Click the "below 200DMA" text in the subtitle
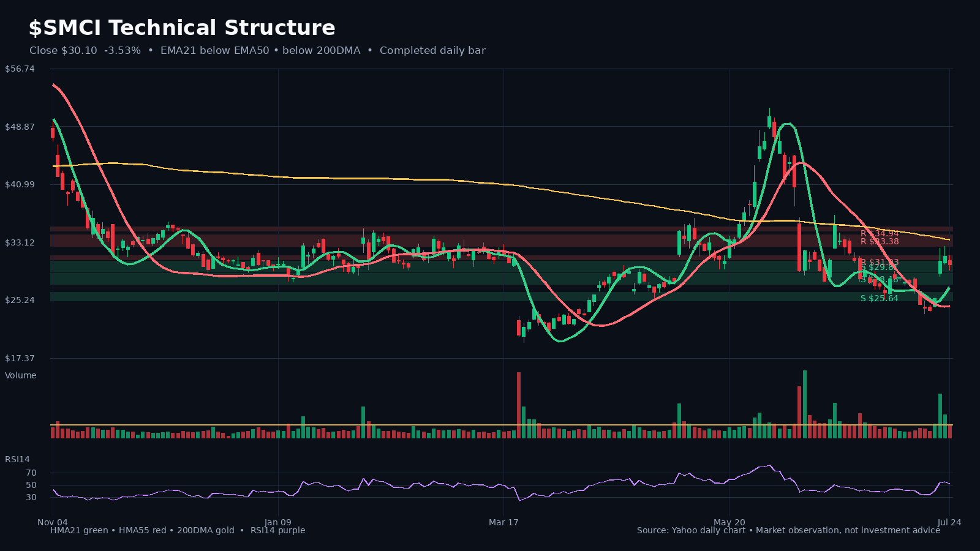Viewport: 980px width, 551px height. coord(322,51)
